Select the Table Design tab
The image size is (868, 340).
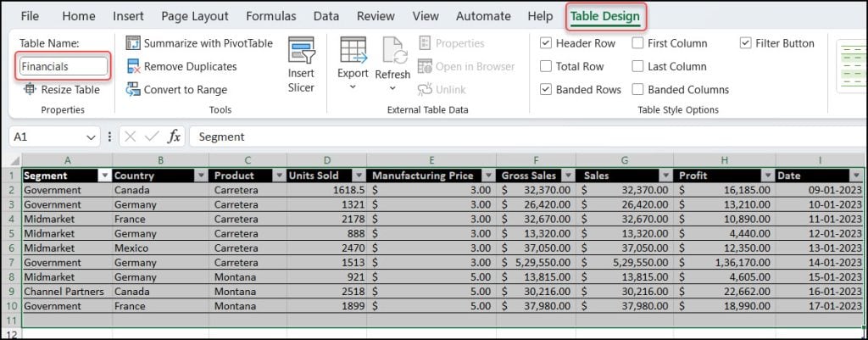pos(605,16)
